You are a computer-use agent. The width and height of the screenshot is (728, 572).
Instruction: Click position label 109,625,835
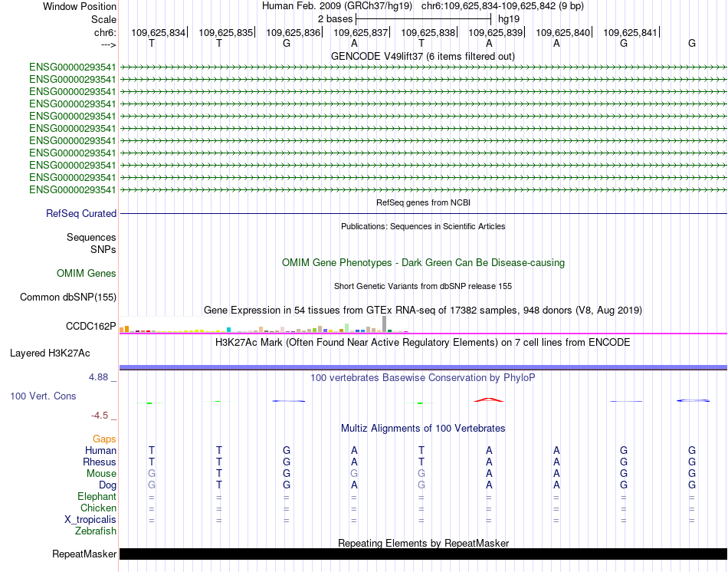point(225,32)
